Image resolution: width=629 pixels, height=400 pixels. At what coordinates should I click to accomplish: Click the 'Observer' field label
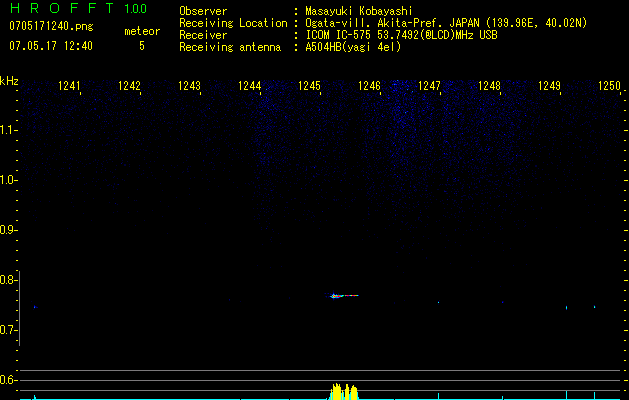pyautogui.click(x=203, y=11)
